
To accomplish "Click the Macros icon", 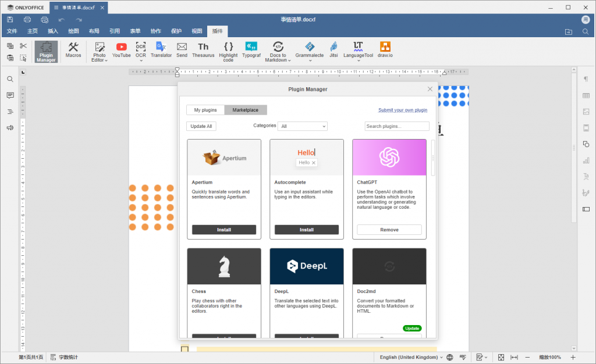I will (73, 49).
